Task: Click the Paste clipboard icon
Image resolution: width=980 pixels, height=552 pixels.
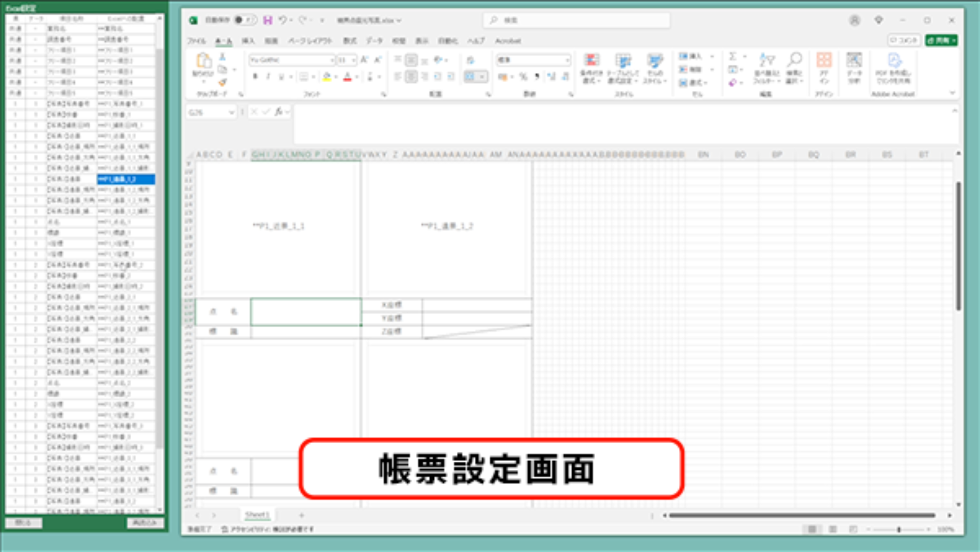Action: 203,61
